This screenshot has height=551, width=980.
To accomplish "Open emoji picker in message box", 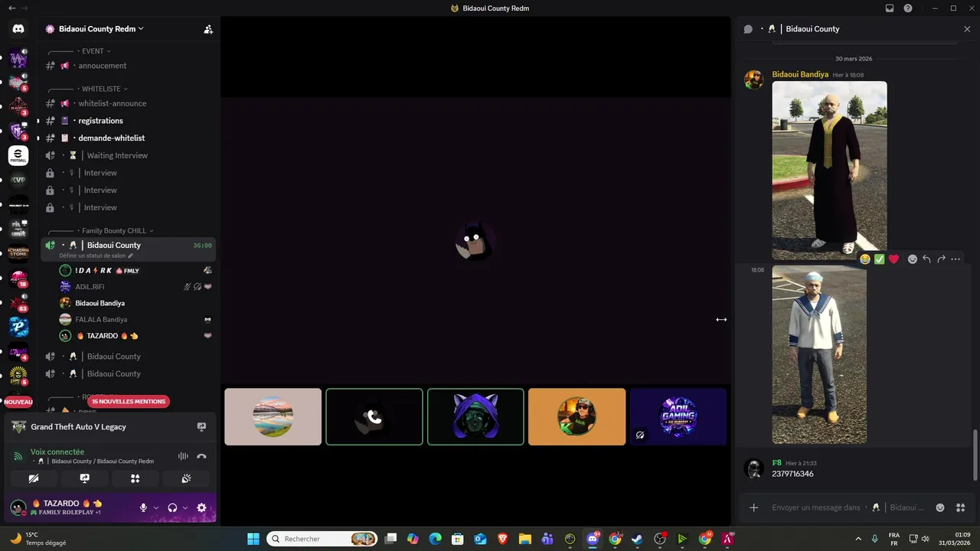I will 940,507.
